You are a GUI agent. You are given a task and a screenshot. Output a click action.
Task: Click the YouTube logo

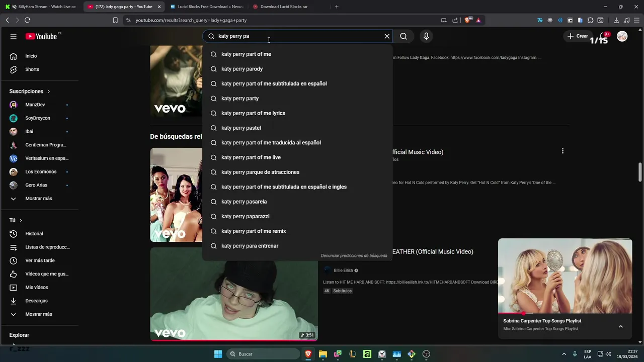click(41, 36)
